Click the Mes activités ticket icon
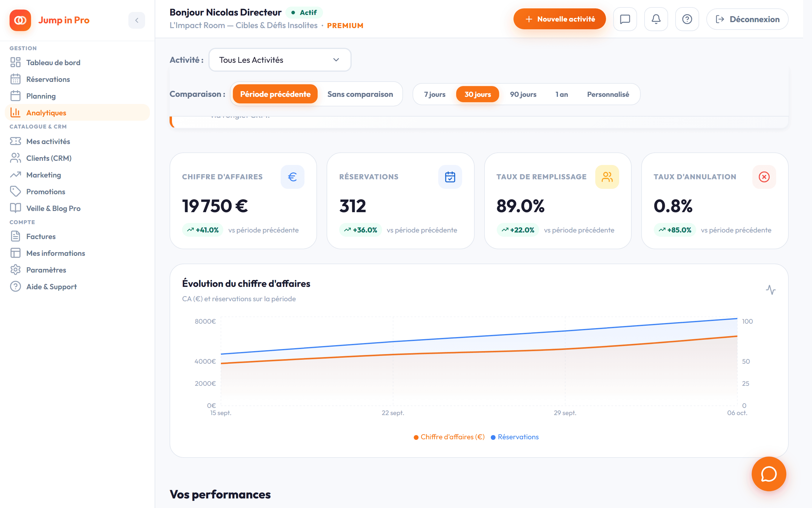The image size is (812, 508). (16, 141)
